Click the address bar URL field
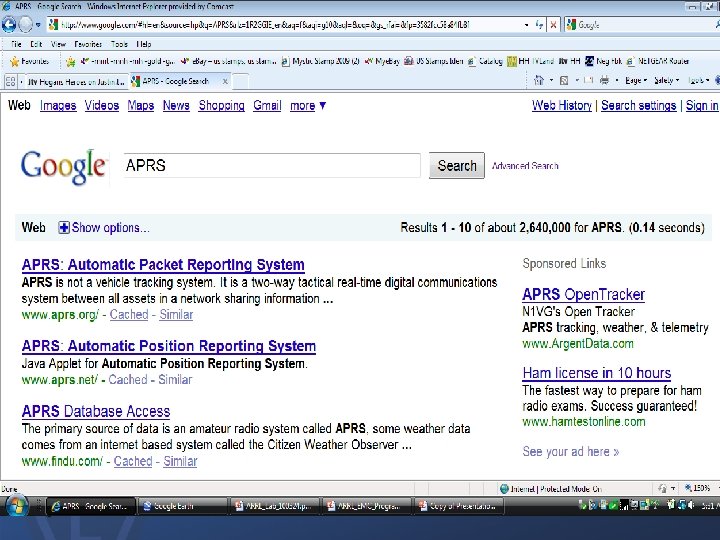 click(x=285, y=25)
